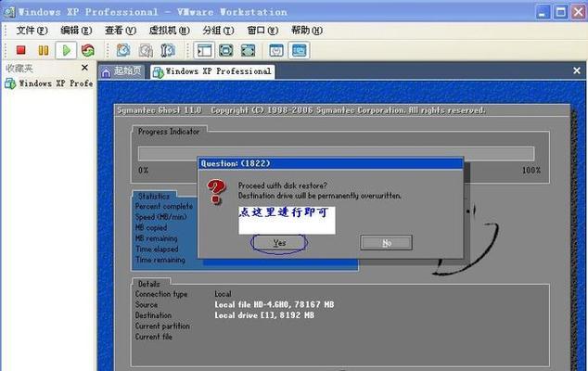
Task: Switch to the 起始页 home tab
Action: pos(121,71)
